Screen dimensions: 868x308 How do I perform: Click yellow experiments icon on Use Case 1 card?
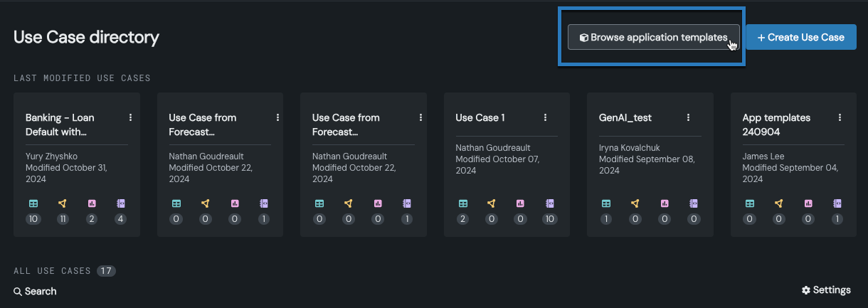coord(492,203)
